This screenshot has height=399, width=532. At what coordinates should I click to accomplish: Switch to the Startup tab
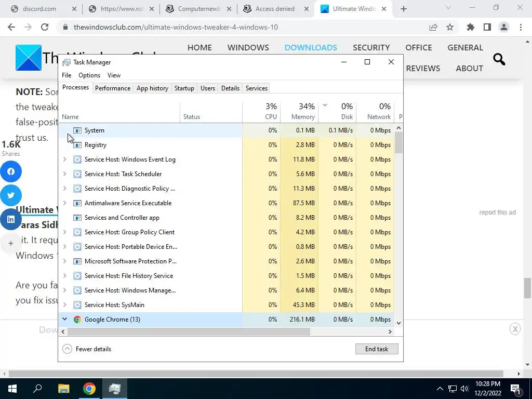pos(184,88)
